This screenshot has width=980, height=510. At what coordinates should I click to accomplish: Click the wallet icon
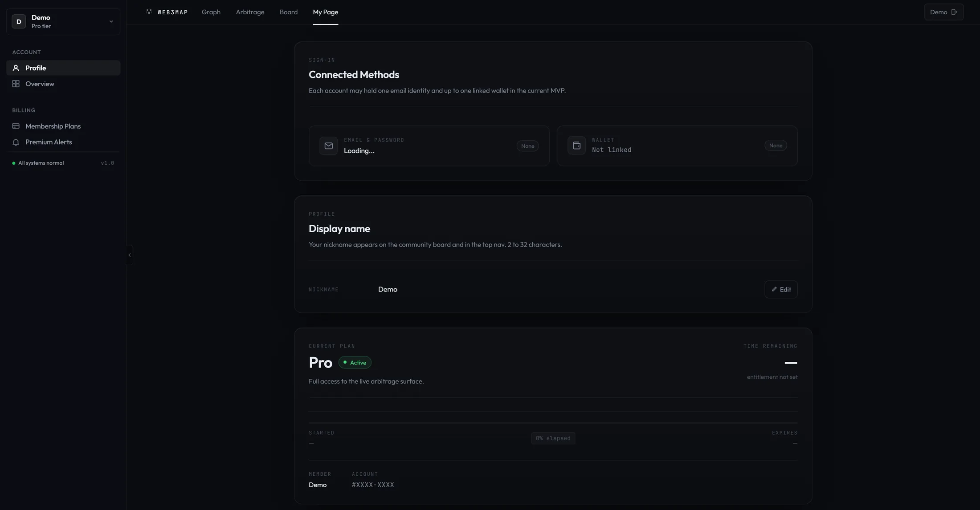pyautogui.click(x=576, y=145)
